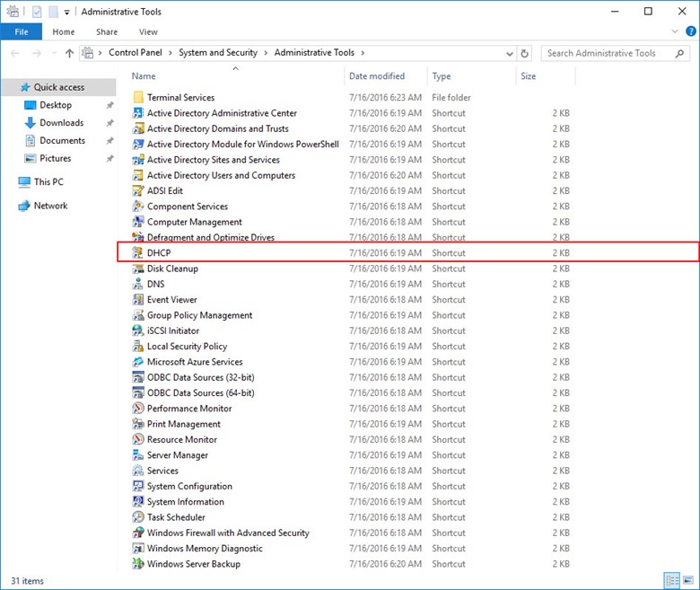Click the Terminal Services folder icon

point(138,97)
